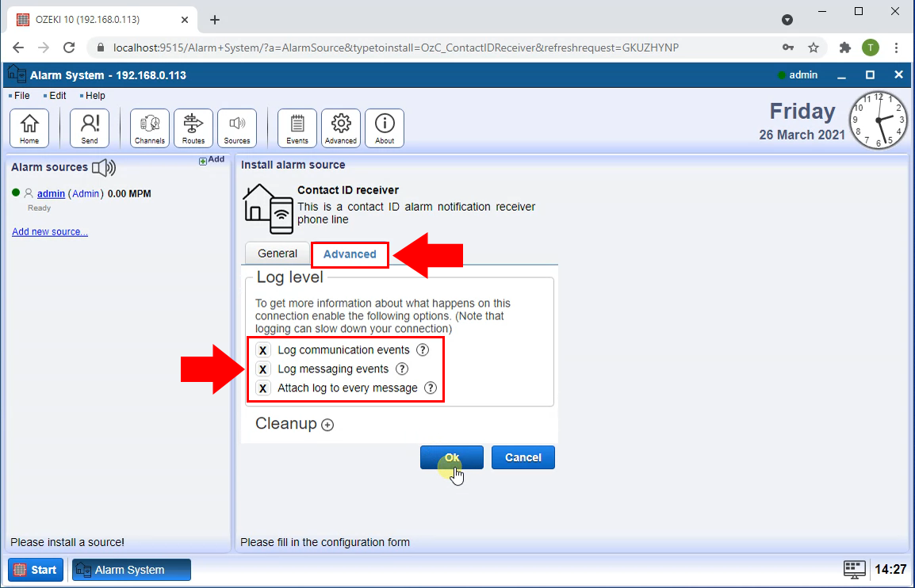Open the About info toolbar icon
Viewport: 915px width, 588px height.
[385, 128]
